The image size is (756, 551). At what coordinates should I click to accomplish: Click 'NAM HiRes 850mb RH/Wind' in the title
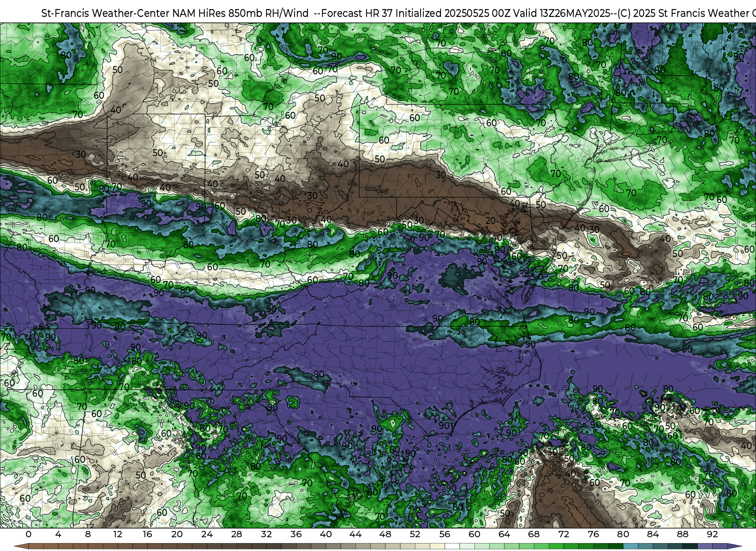tap(241, 13)
